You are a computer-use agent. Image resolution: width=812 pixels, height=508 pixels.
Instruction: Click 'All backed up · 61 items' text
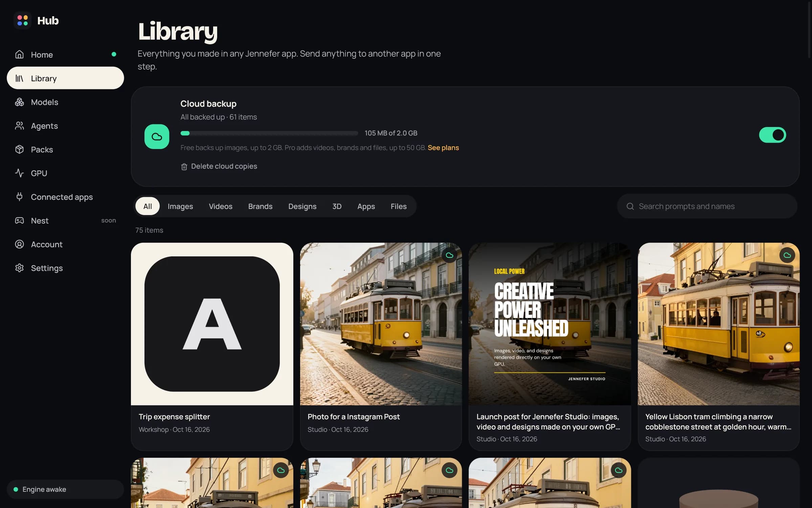click(219, 117)
